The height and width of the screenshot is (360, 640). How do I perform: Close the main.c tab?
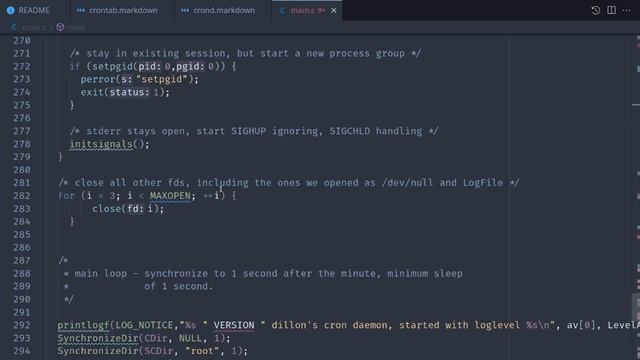[334, 11]
